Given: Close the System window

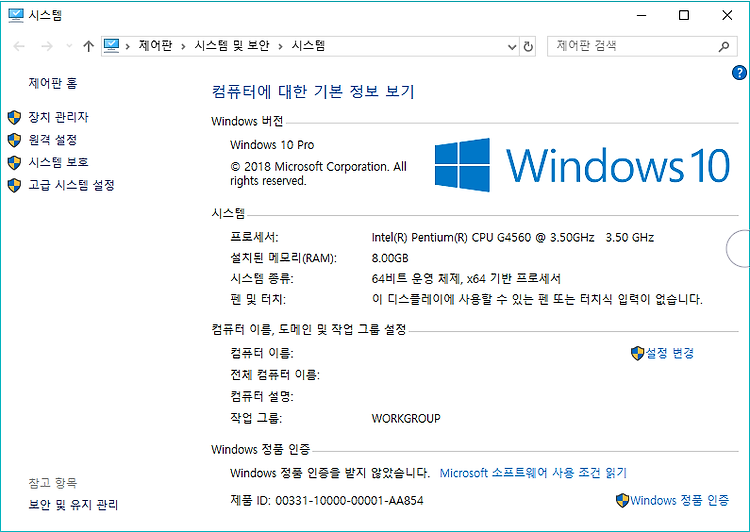Looking at the screenshot, I should (727, 15).
